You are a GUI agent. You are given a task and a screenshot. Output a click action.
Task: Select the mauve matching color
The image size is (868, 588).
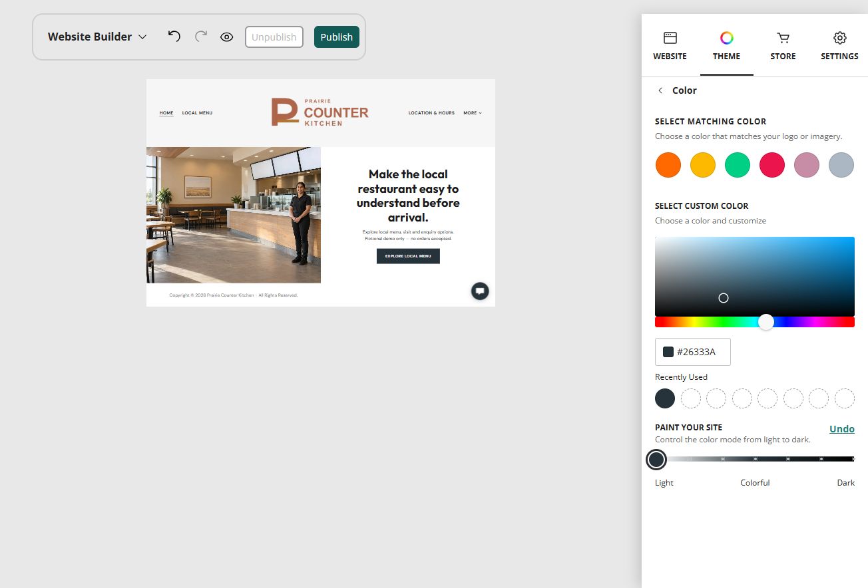click(x=807, y=165)
